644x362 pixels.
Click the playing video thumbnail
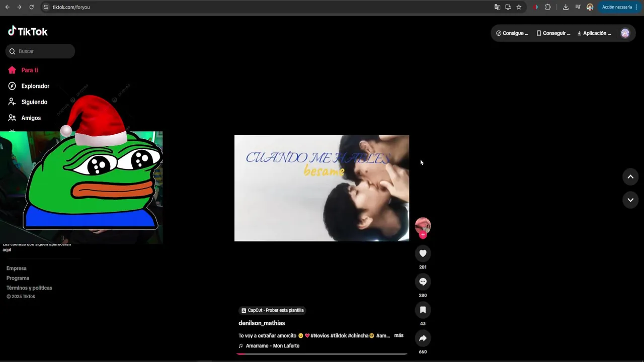pyautogui.click(x=321, y=188)
